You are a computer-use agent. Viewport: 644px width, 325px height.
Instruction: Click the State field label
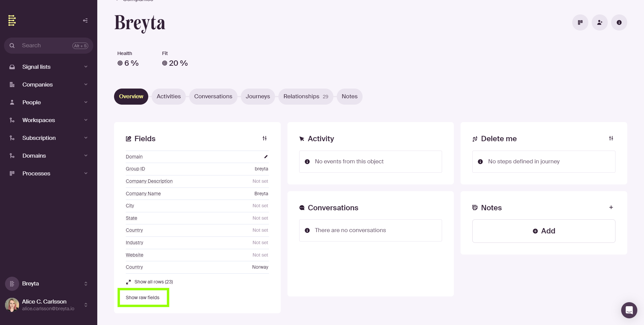tap(131, 218)
